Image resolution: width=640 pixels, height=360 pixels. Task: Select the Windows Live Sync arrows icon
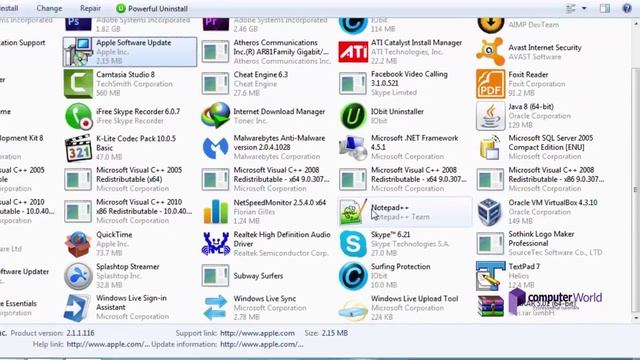tap(215, 307)
